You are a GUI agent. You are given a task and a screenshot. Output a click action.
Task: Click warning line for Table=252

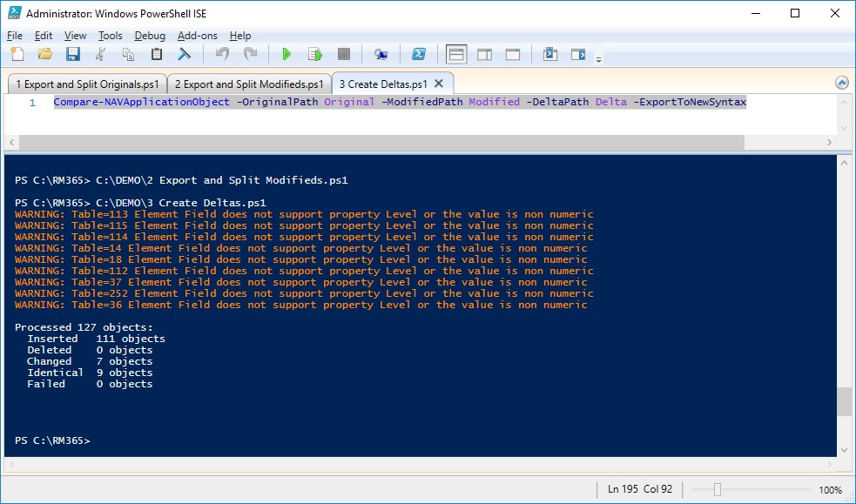point(304,293)
